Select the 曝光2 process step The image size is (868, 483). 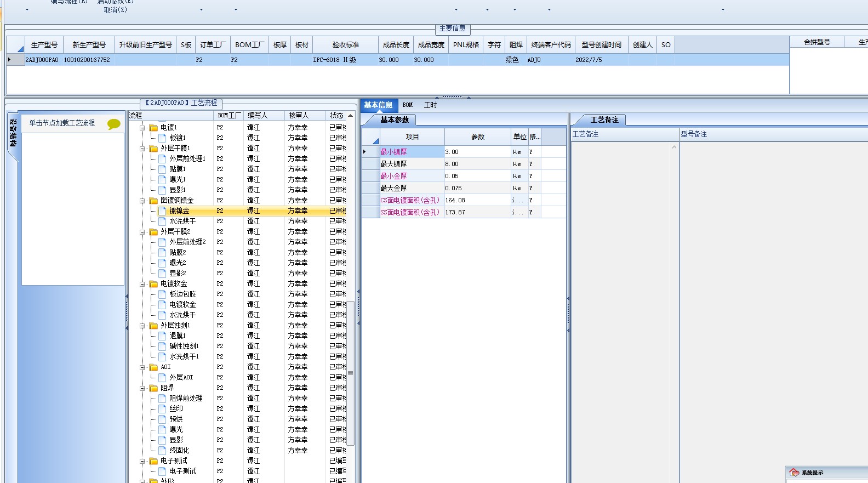click(178, 263)
